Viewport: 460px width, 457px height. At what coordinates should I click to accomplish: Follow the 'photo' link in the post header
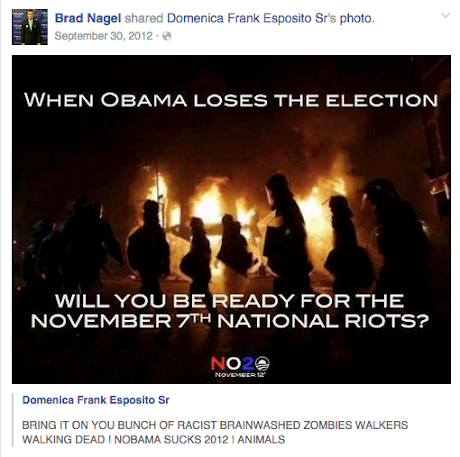[x=356, y=18]
